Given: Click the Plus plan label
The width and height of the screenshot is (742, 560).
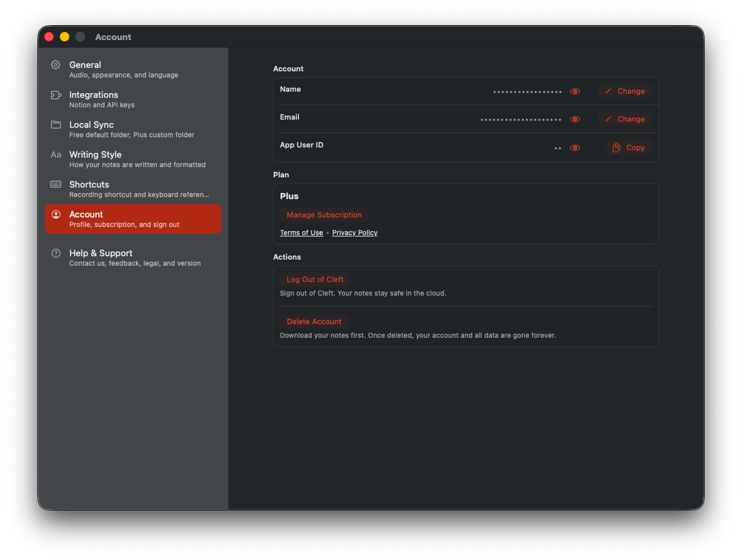Looking at the screenshot, I should pos(289,196).
